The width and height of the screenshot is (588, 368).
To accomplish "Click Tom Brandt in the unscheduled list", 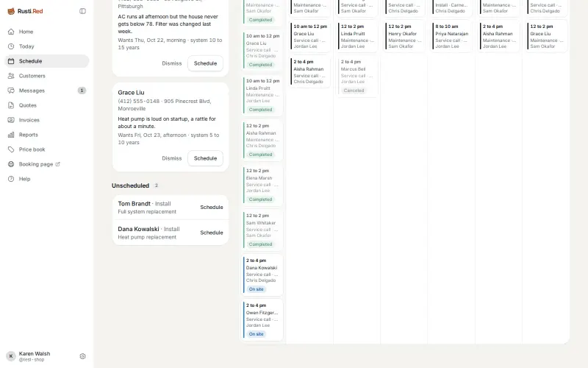I will tap(135, 204).
